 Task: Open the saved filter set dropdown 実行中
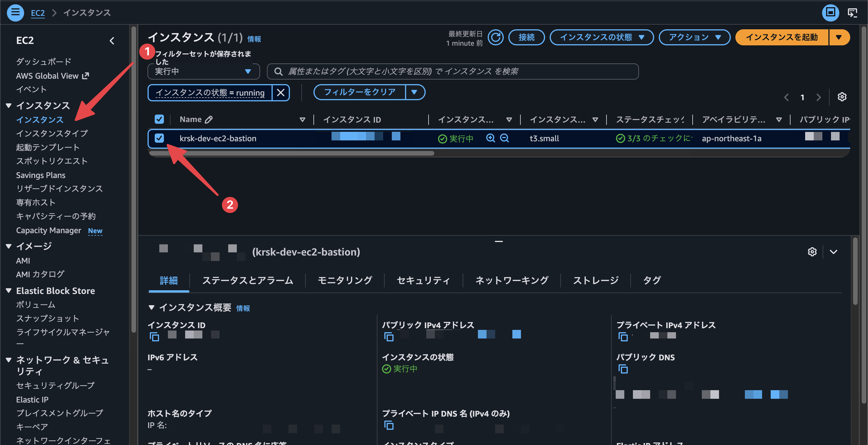(204, 71)
